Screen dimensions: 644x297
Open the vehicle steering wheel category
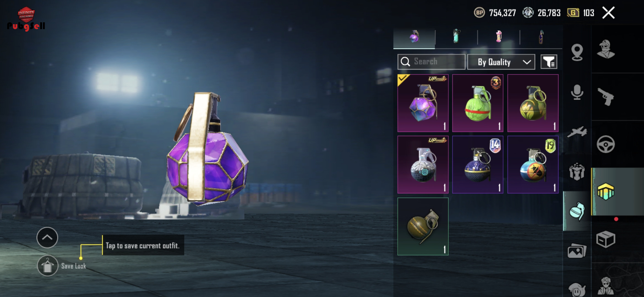click(x=606, y=144)
